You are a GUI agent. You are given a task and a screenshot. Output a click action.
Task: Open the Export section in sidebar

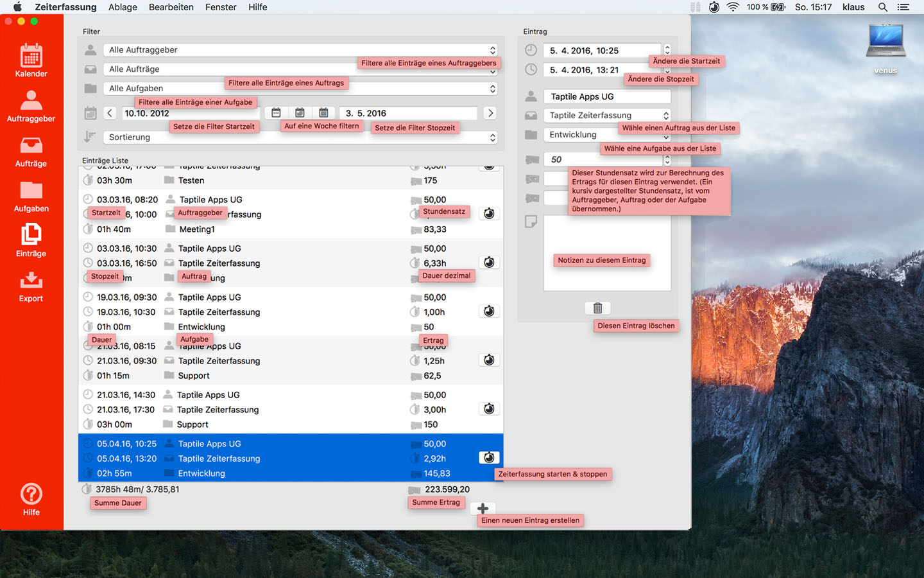pyautogui.click(x=31, y=286)
